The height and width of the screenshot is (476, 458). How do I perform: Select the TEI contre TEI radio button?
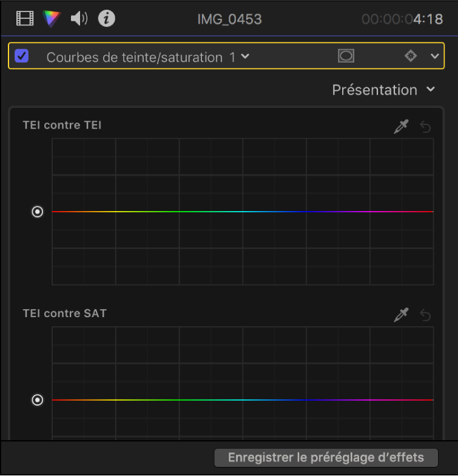[38, 212]
